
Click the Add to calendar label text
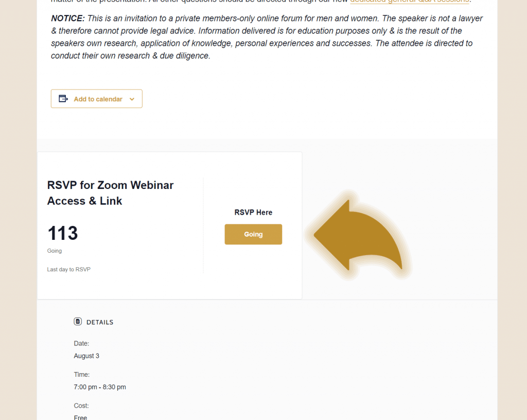click(x=98, y=99)
